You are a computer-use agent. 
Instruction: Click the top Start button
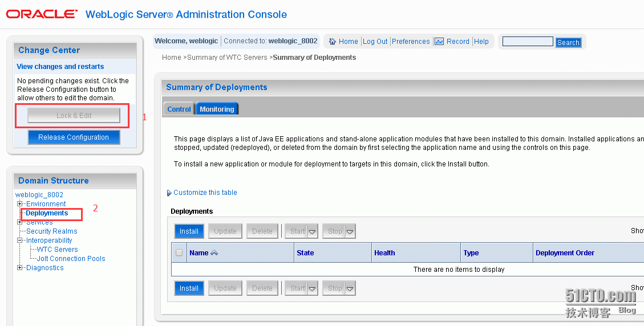(x=297, y=231)
